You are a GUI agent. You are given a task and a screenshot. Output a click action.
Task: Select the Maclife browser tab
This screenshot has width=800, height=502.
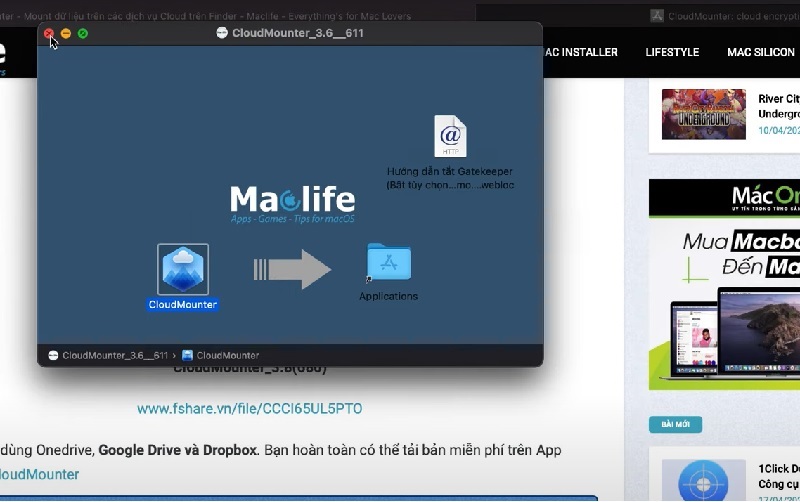point(205,16)
